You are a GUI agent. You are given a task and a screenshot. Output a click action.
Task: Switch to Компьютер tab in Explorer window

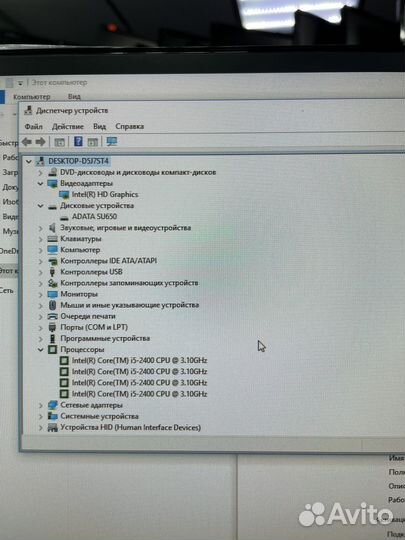[x=32, y=97]
